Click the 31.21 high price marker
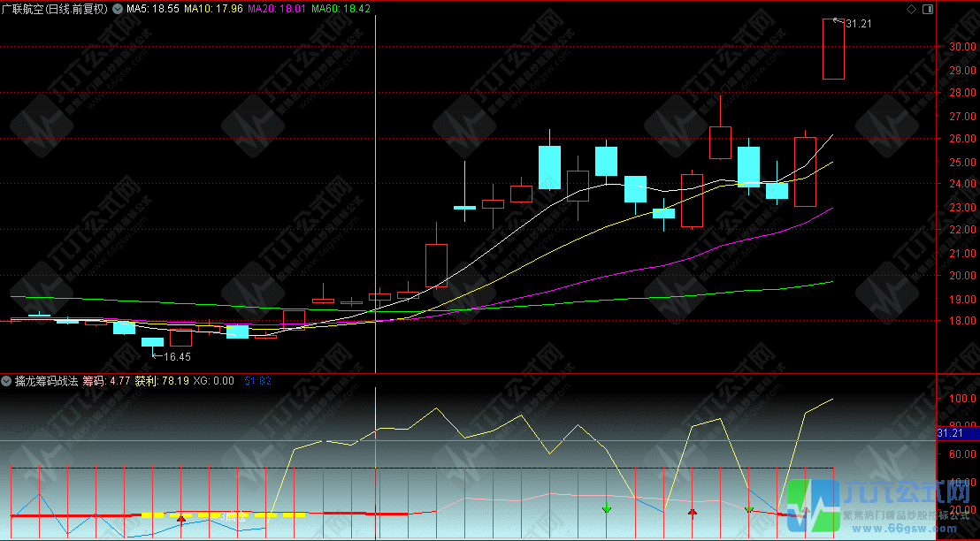The image size is (980, 541). [858, 24]
